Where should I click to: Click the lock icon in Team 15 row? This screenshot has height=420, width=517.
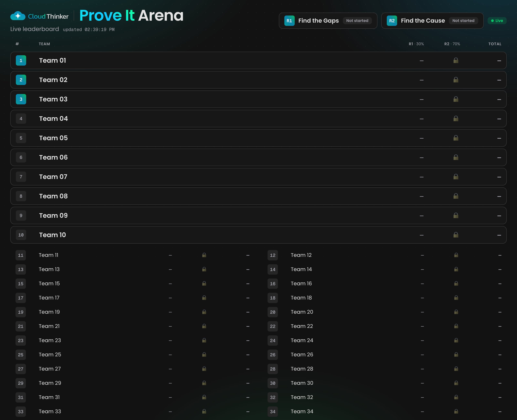(204, 283)
